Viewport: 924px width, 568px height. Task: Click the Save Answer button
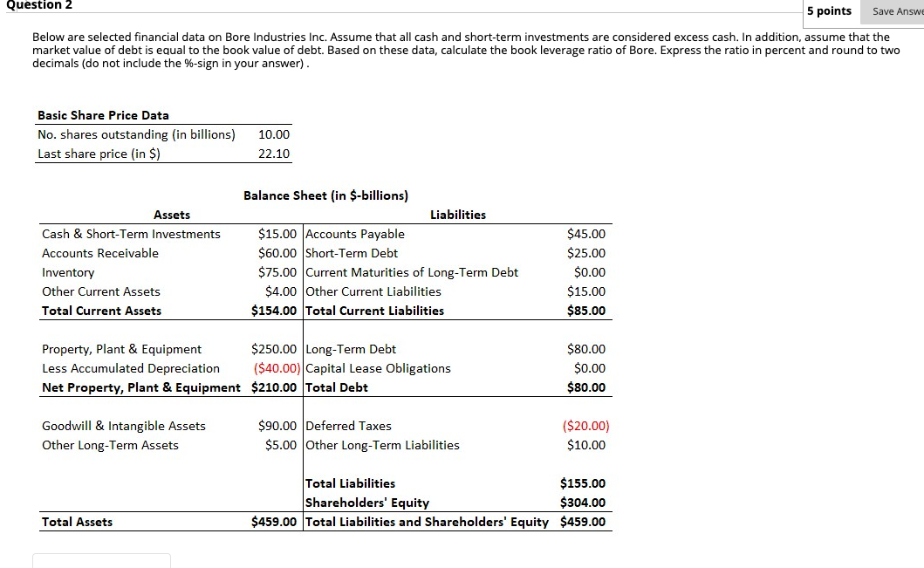click(x=900, y=11)
